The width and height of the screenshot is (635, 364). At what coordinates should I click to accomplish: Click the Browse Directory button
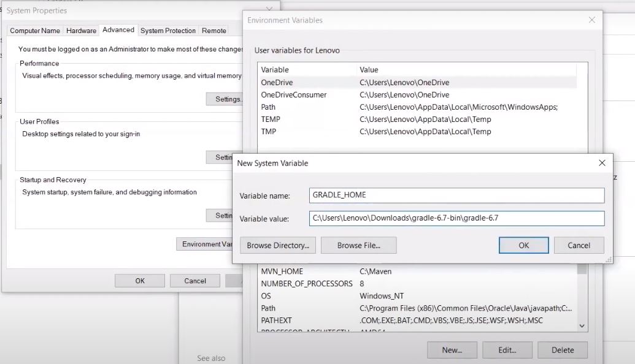point(278,245)
